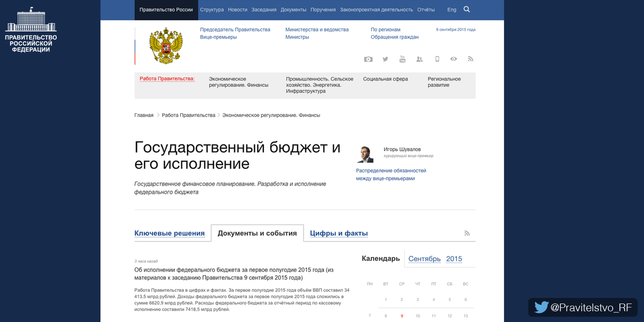Screen dimensions: 644x322
Task: Select highlighted calendar day 9
Action: click(402, 316)
